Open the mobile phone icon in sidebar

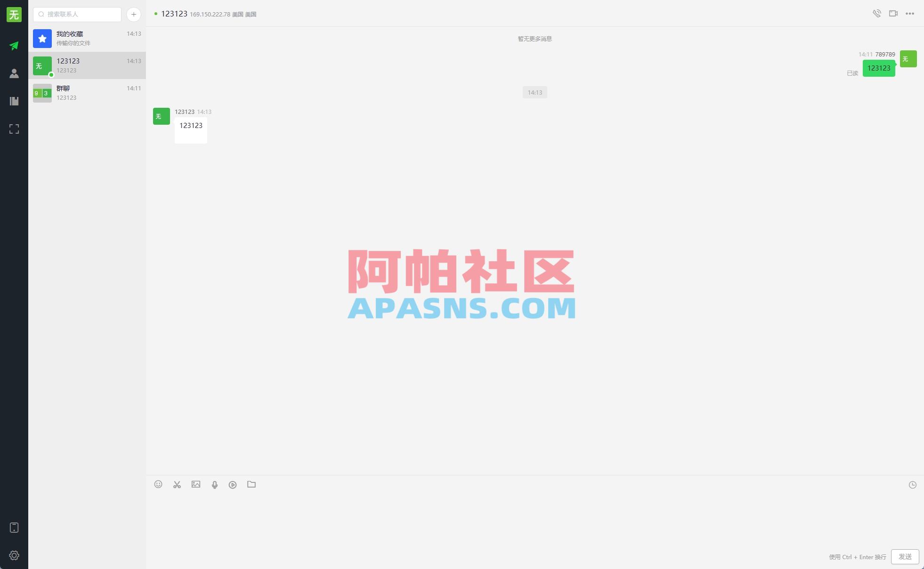[14, 528]
